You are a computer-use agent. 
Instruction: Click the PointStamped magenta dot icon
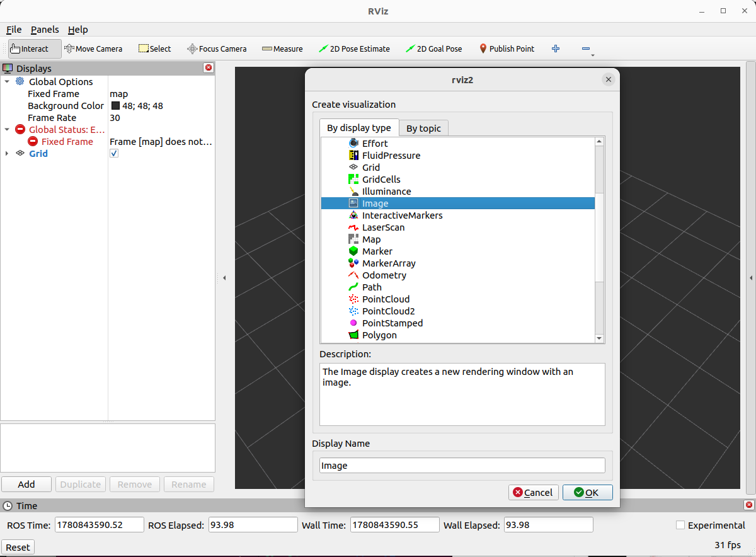click(x=353, y=323)
